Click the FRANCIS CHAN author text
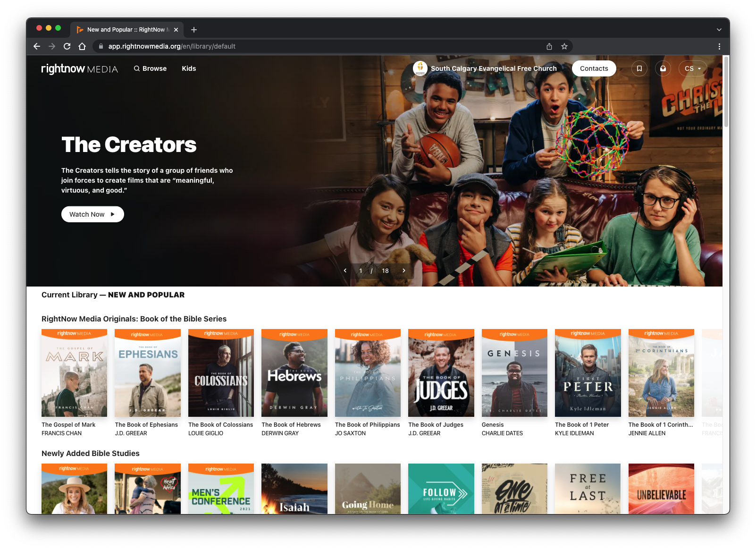The width and height of the screenshot is (756, 549). tap(61, 433)
